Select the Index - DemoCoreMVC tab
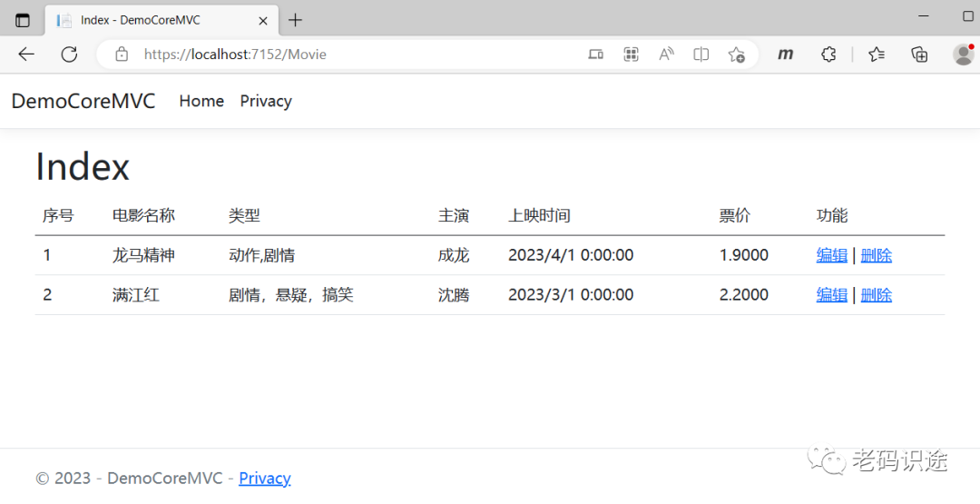The image size is (980, 504). coord(162,20)
